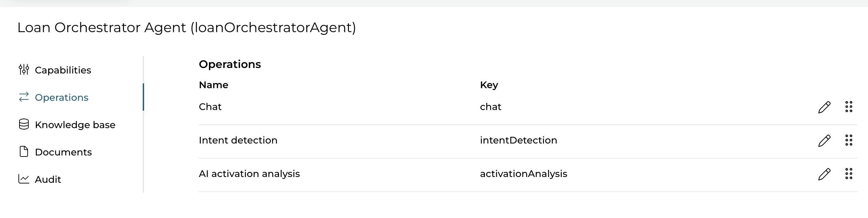Click the sliders icon next to Capabilities
Image resolution: width=868 pixels, height=218 pixels.
tap(24, 69)
